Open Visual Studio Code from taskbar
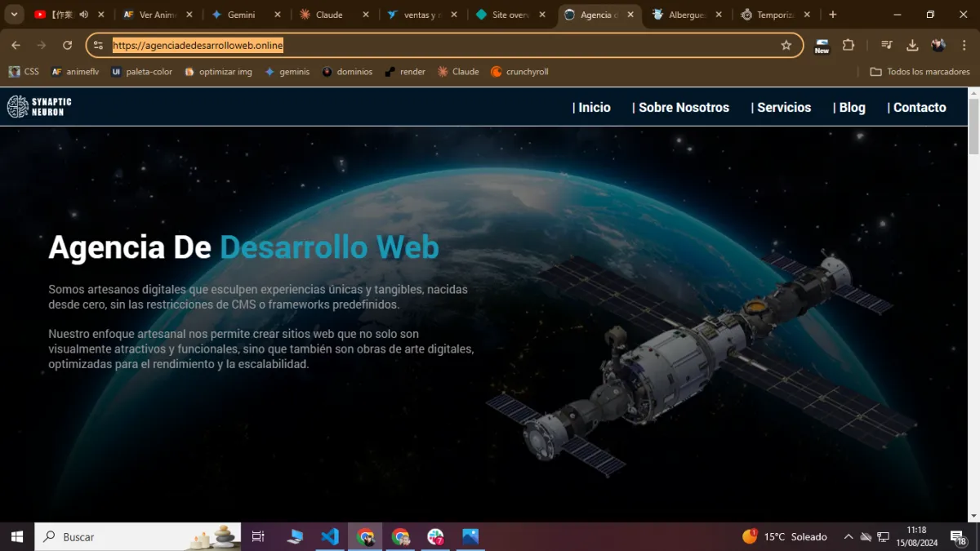Viewport: 980px width, 551px height. tap(330, 537)
